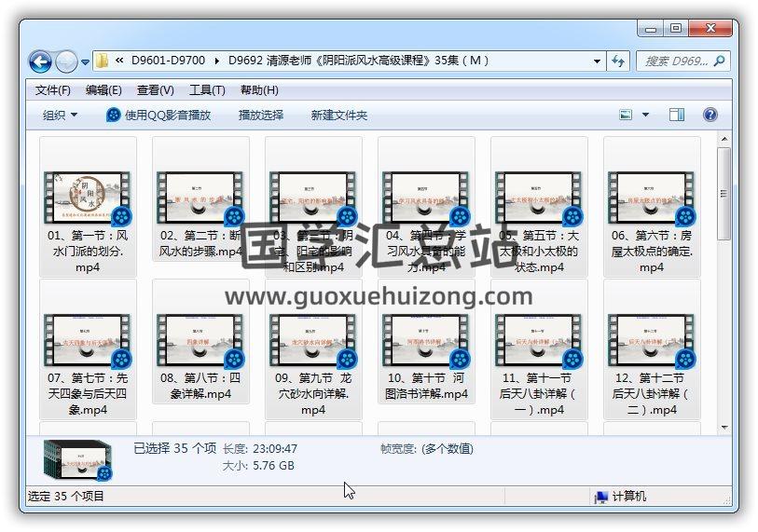Click the QQ影音 icon in toolbar
758x532 pixels.
coord(113,115)
